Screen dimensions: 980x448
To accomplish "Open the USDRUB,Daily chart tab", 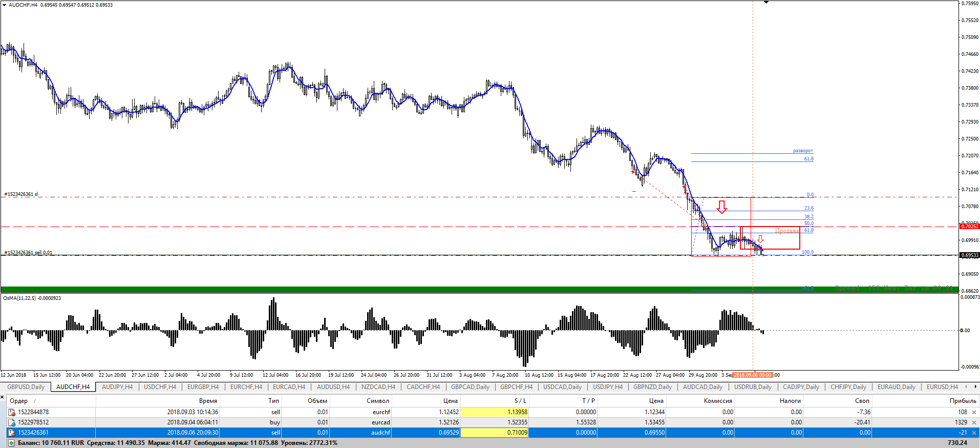I will pyautogui.click(x=753, y=387).
